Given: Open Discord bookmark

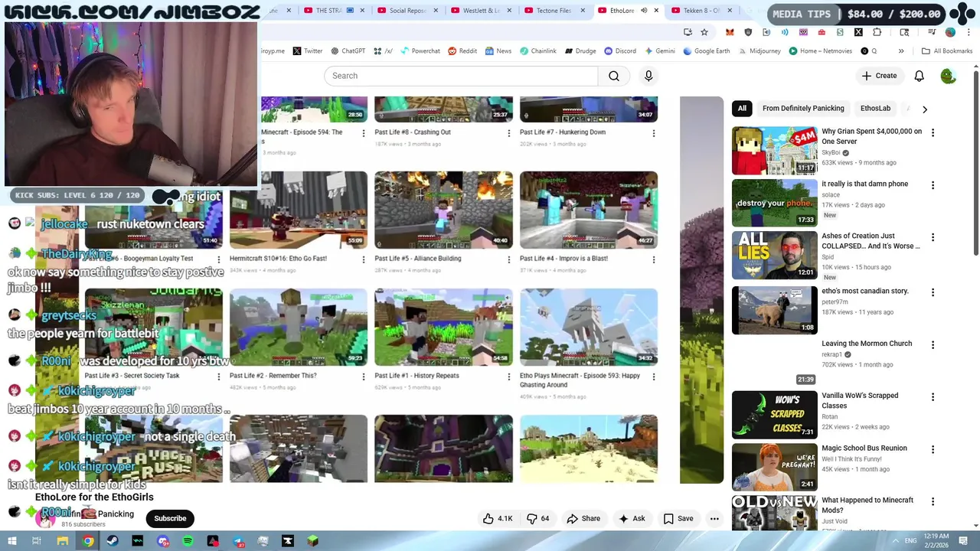Looking at the screenshot, I should (620, 51).
